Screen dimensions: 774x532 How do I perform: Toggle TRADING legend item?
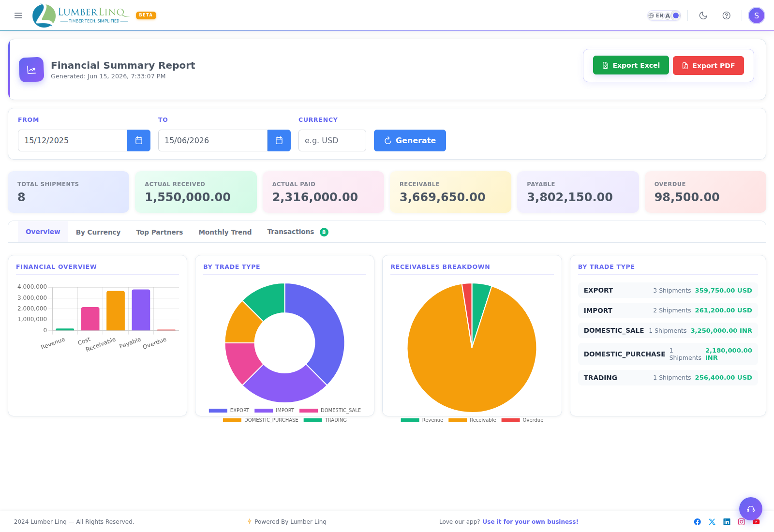[x=325, y=420]
